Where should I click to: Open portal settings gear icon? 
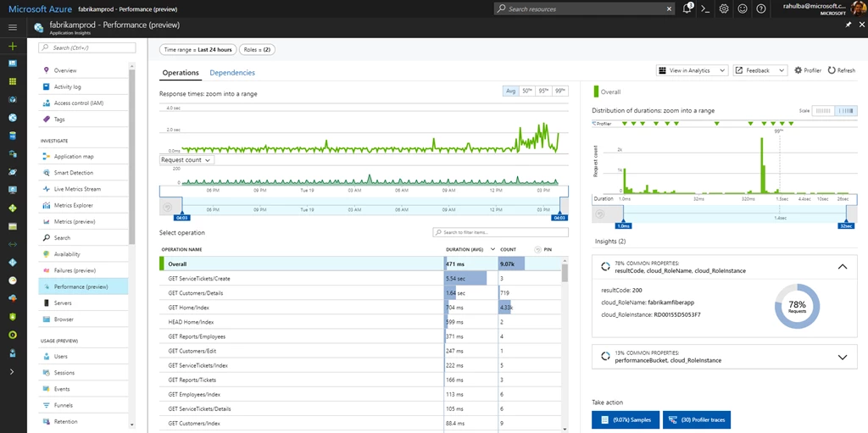[724, 8]
